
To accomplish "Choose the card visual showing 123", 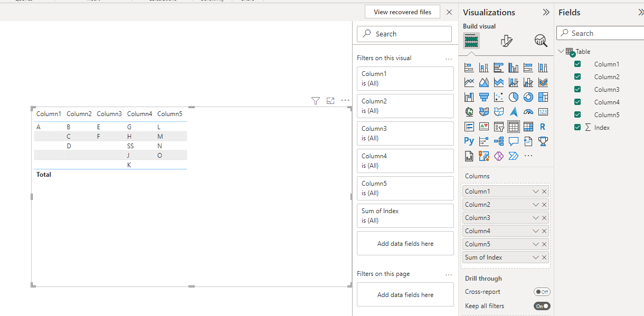I will coord(543,112).
